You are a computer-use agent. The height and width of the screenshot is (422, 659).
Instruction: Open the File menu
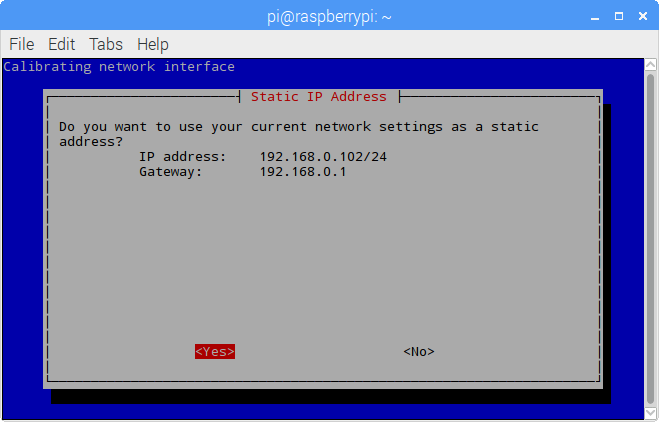click(21, 44)
